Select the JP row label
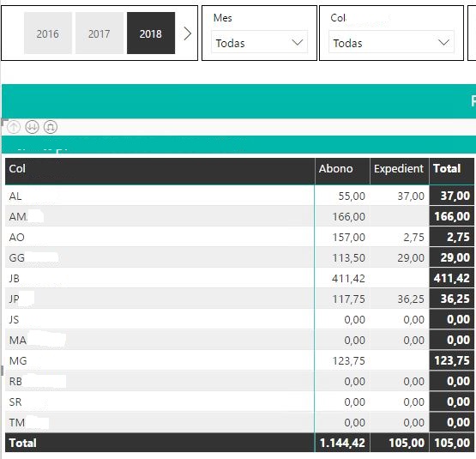476x459 pixels. pyautogui.click(x=14, y=299)
